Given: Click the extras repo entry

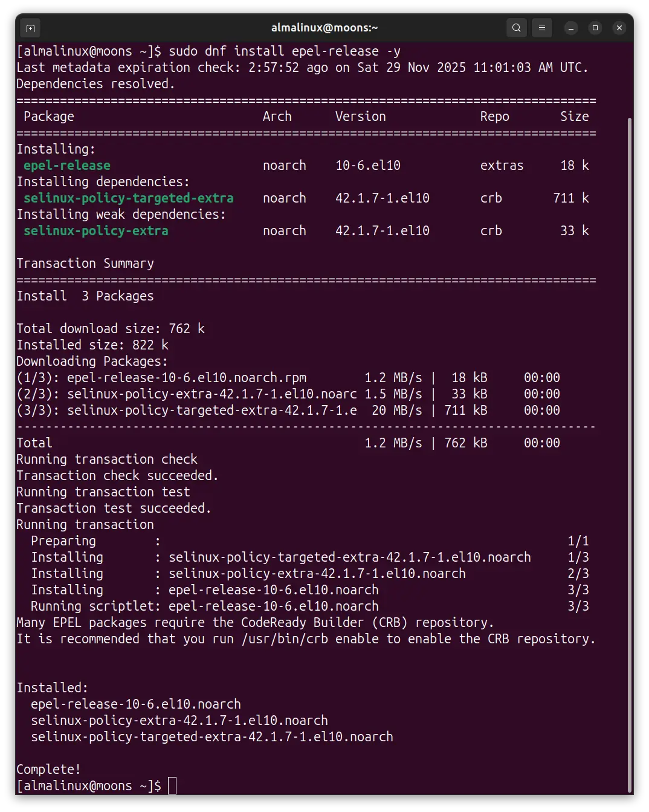Looking at the screenshot, I should tap(502, 166).
